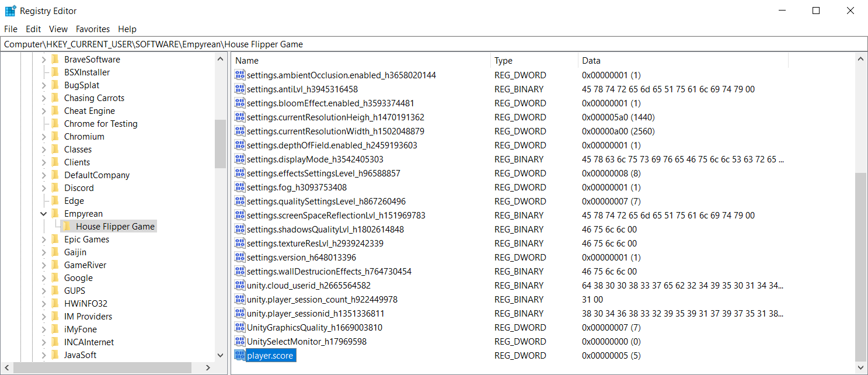
Task: Select the settings.antiLvl_h3945316458 value icon
Action: click(x=240, y=89)
